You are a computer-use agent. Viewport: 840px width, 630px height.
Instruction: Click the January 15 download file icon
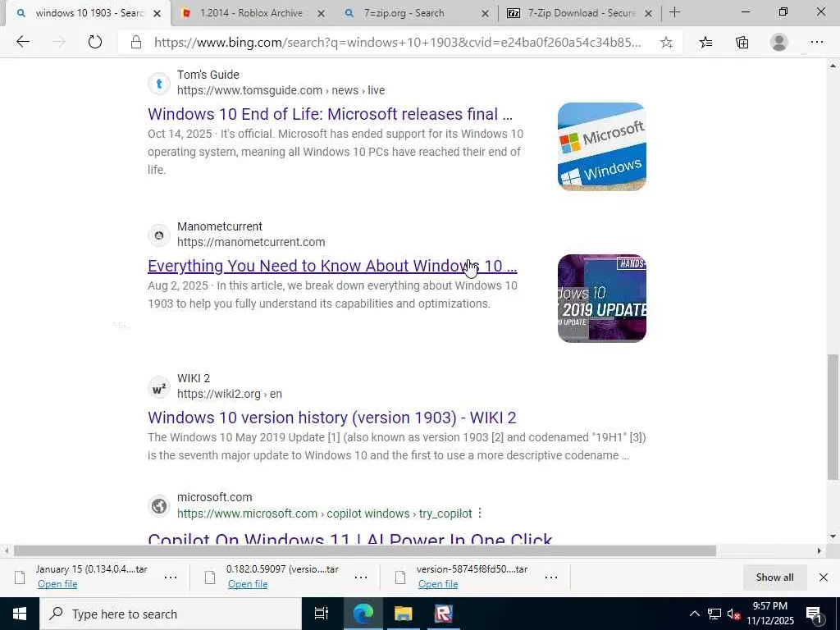(x=20, y=577)
